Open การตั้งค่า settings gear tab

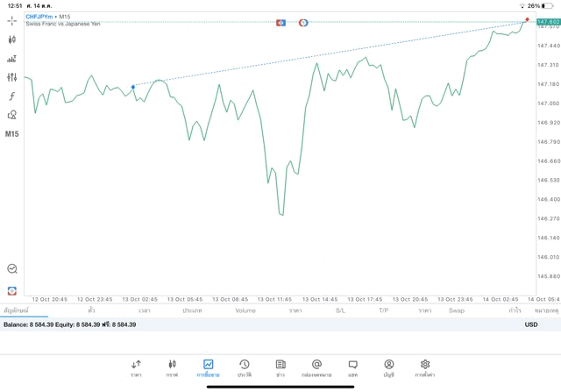(425, 368)
